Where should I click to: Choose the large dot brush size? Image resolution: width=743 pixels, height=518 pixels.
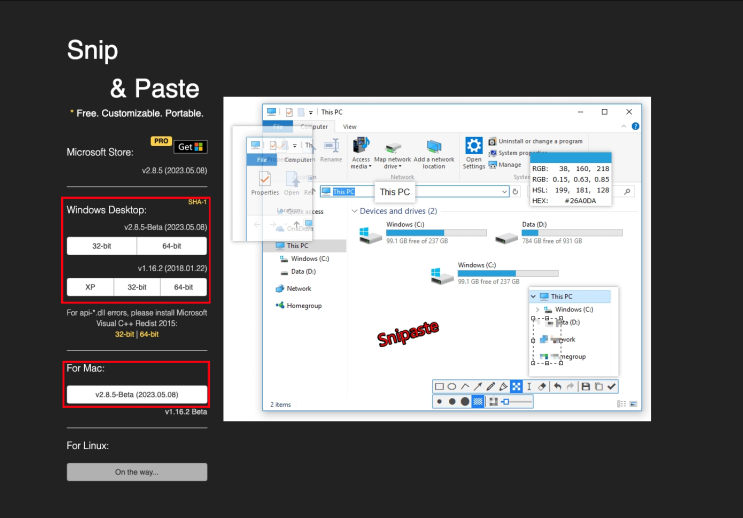465,402
